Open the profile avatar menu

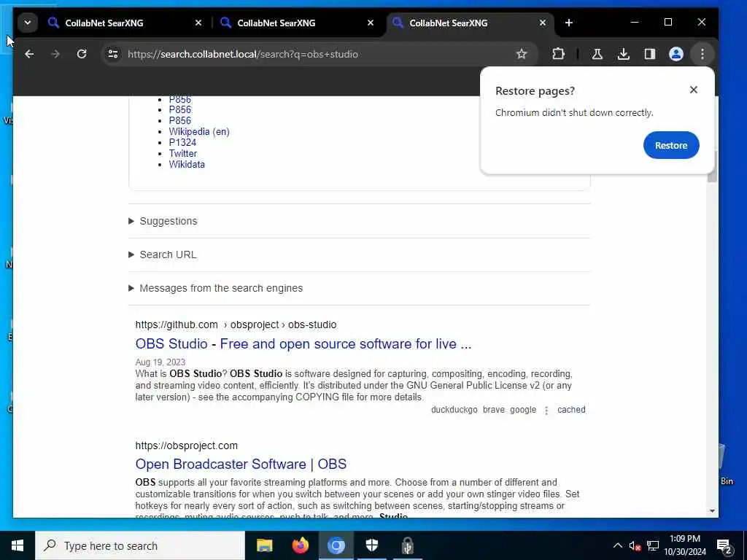click(676, 54)
